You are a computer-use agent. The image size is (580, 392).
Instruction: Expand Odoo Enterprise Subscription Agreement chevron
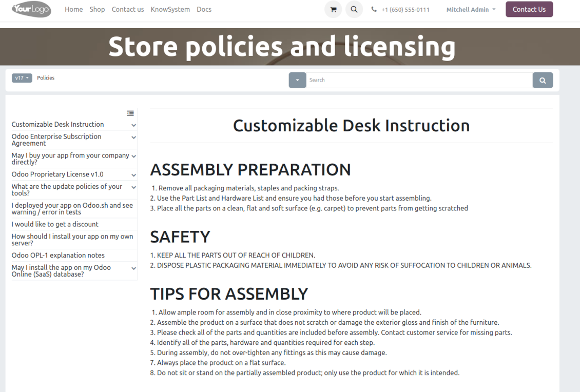point(133,138)
